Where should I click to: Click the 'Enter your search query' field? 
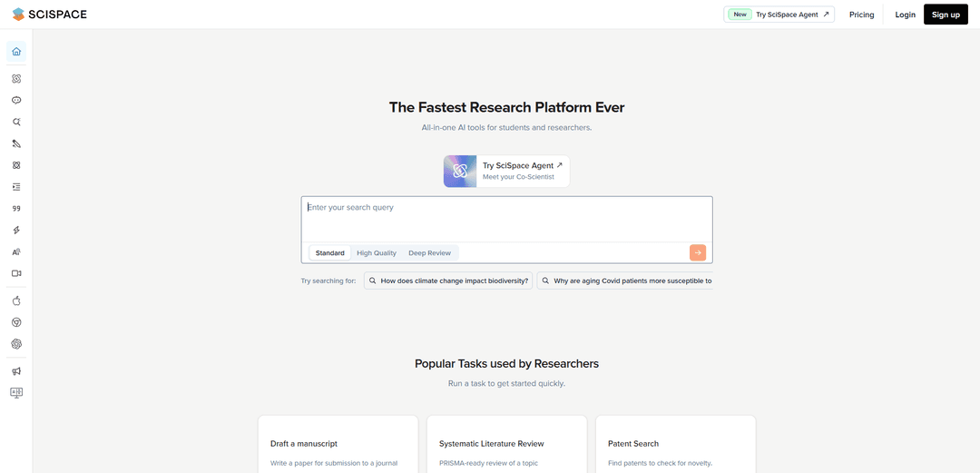[x=506, y=219]
